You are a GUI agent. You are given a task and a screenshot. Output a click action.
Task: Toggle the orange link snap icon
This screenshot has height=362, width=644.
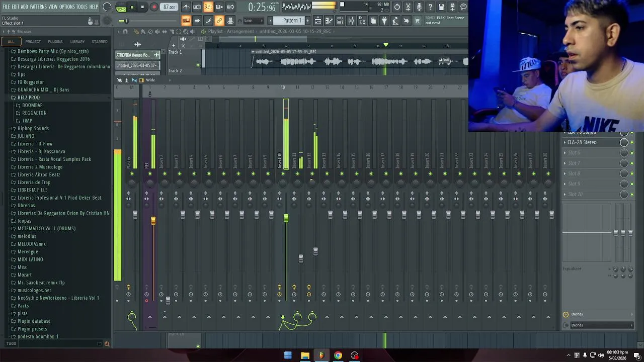pyautogui.click(x=219, y=21)
